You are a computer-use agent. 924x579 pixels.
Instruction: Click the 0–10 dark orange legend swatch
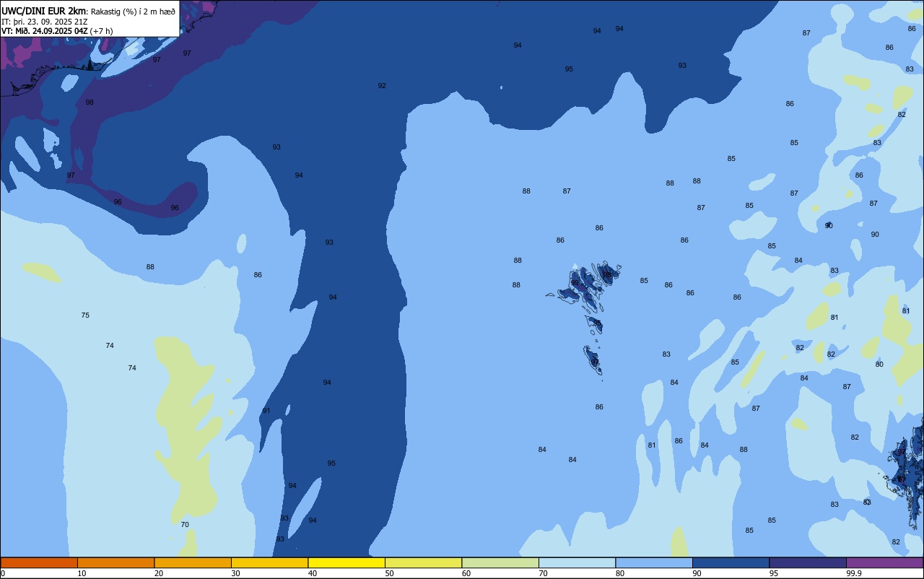[39, 562]
